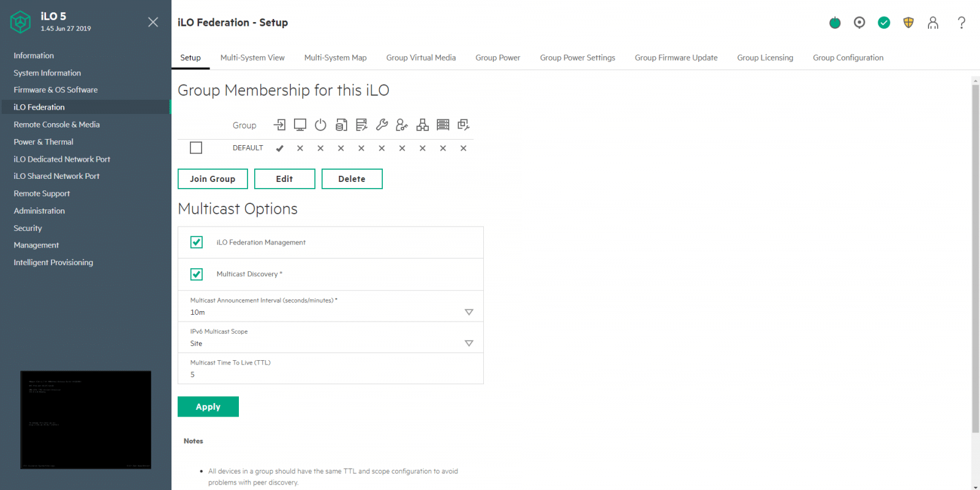The width and height of the screenshot is (980, 490).
Task: Select the DEFAULT group checkbox
Action: pos(196,148)
